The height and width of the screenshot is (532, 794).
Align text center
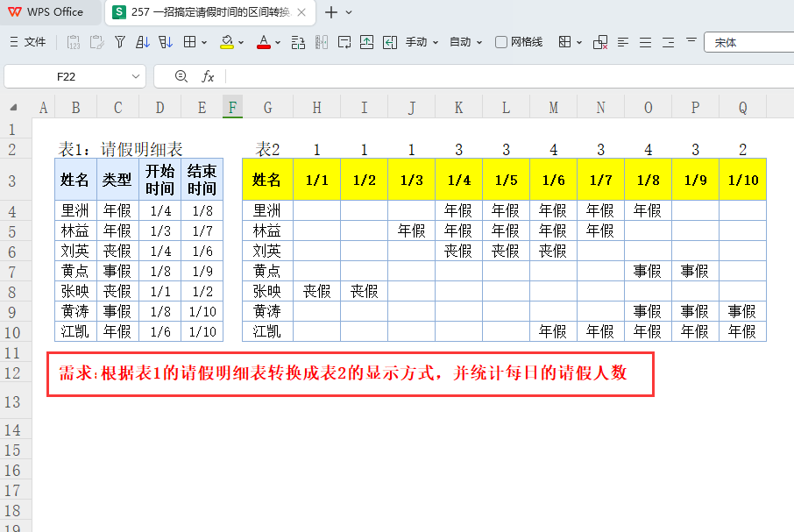pos(645,42)
